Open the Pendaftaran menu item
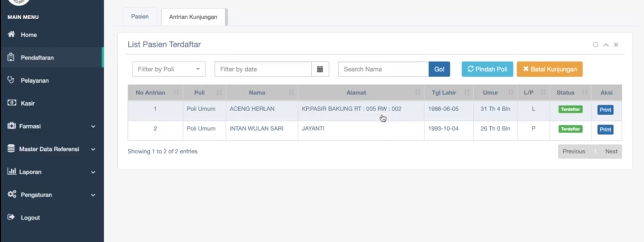Image resolution: width=644 pixels, height=242 pixels. [x=37, y=58]
